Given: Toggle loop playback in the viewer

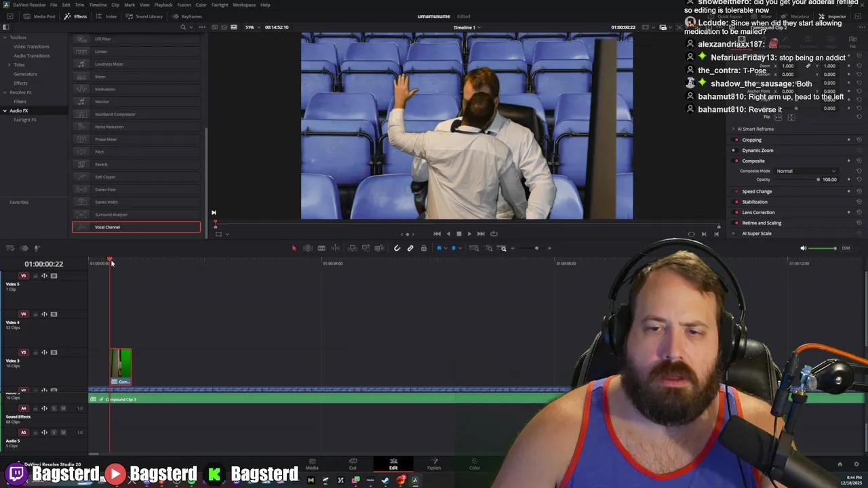Looking at the screenshot, I should pyautogui.click(x=494, y=234).
